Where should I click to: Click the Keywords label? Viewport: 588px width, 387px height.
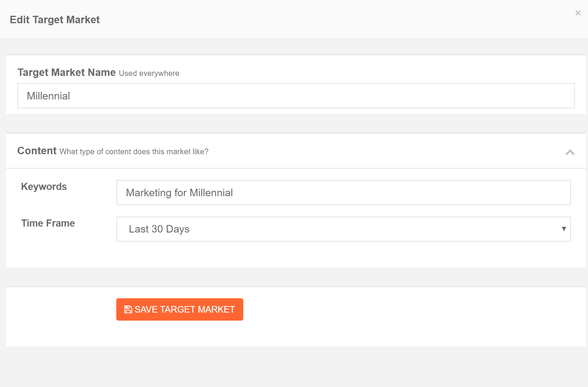pos(44,187)
